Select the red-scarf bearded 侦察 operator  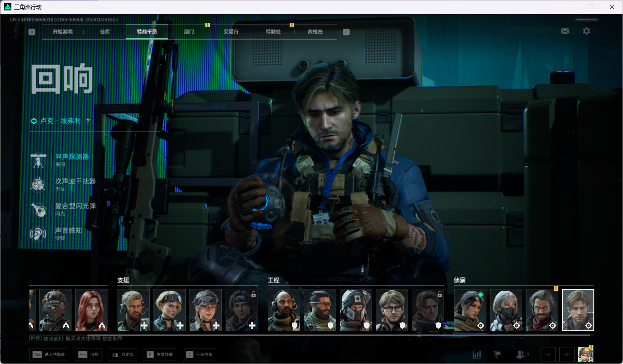[x=542, y=310]
